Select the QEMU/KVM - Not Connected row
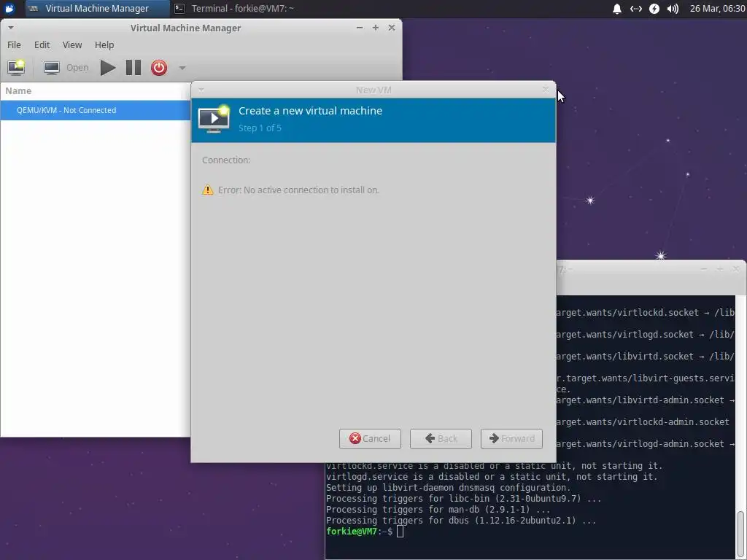Image resolution: width=747 pixels, height=560 pixels. [96, 110]
